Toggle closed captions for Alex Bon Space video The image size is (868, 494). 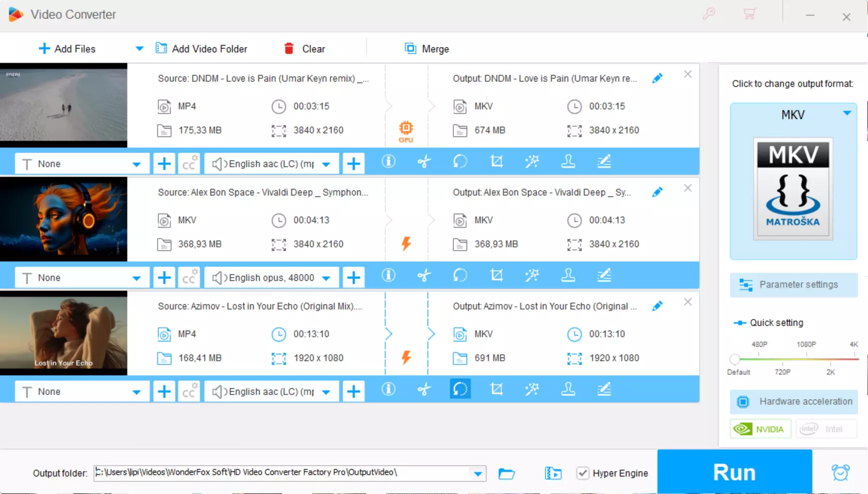[189, 277]
